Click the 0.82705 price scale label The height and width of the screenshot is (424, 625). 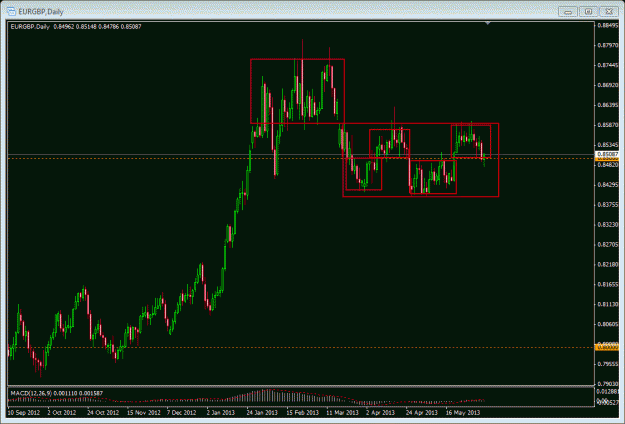click(607, 245)
